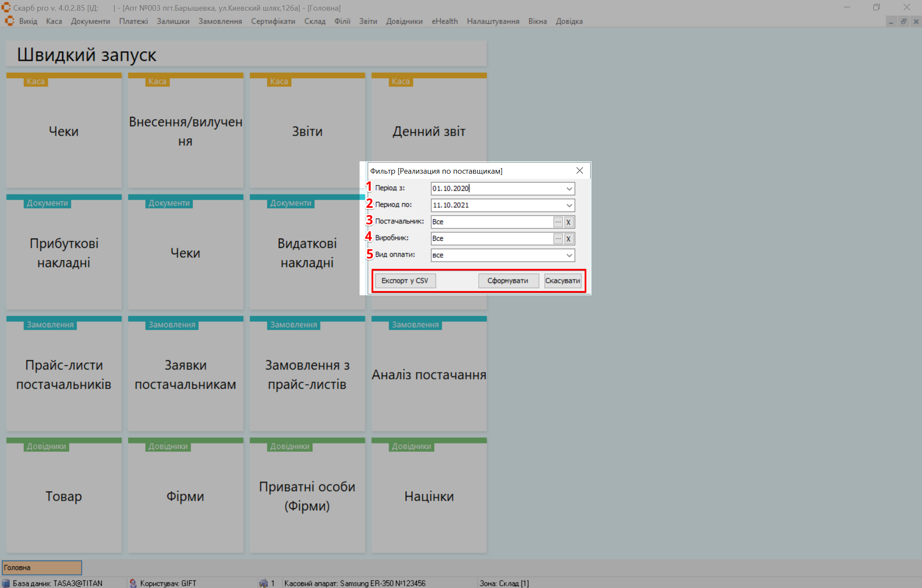Click the Експорт у CSV button

pos(405,281)
